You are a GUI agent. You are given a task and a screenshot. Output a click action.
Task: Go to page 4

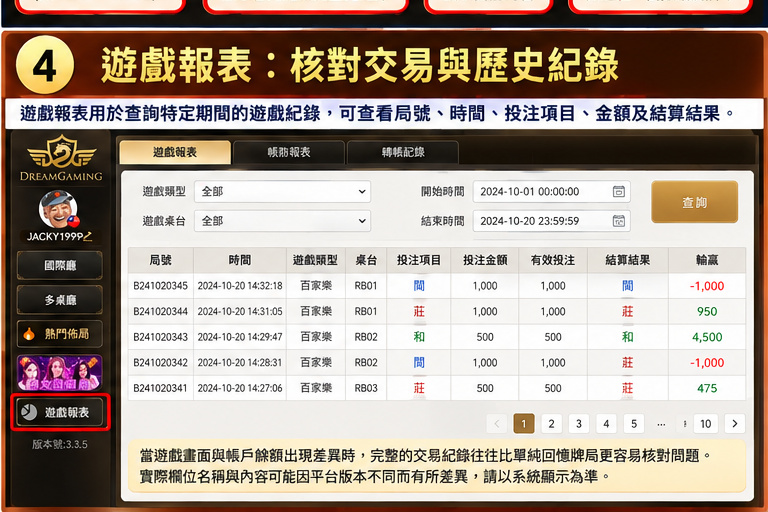[x=606, y=424]
